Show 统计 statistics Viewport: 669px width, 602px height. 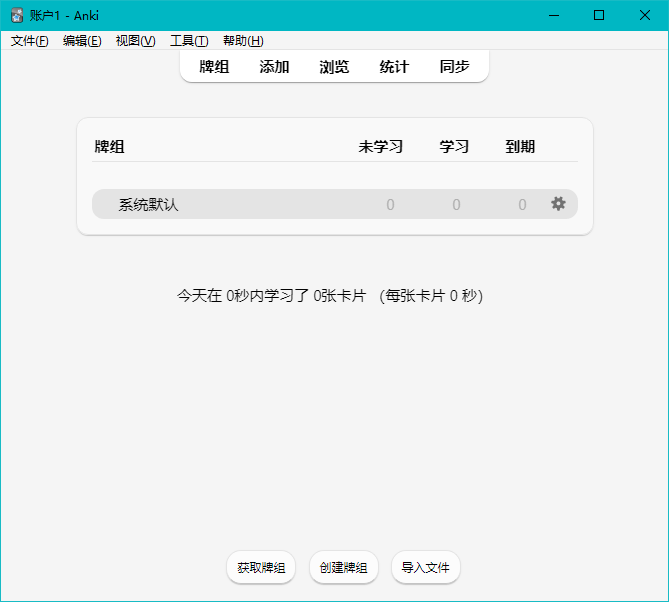tap(394, 67)
